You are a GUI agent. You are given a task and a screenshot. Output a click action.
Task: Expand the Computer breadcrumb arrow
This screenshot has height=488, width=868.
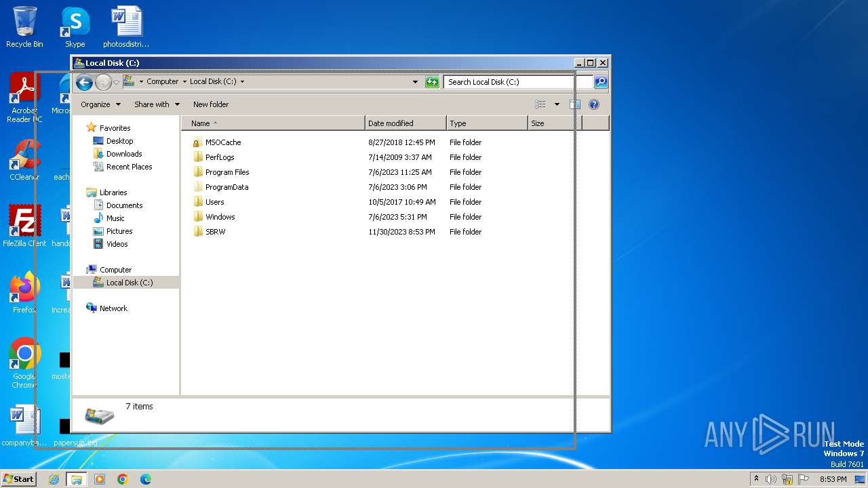click(x=184, y=82)
